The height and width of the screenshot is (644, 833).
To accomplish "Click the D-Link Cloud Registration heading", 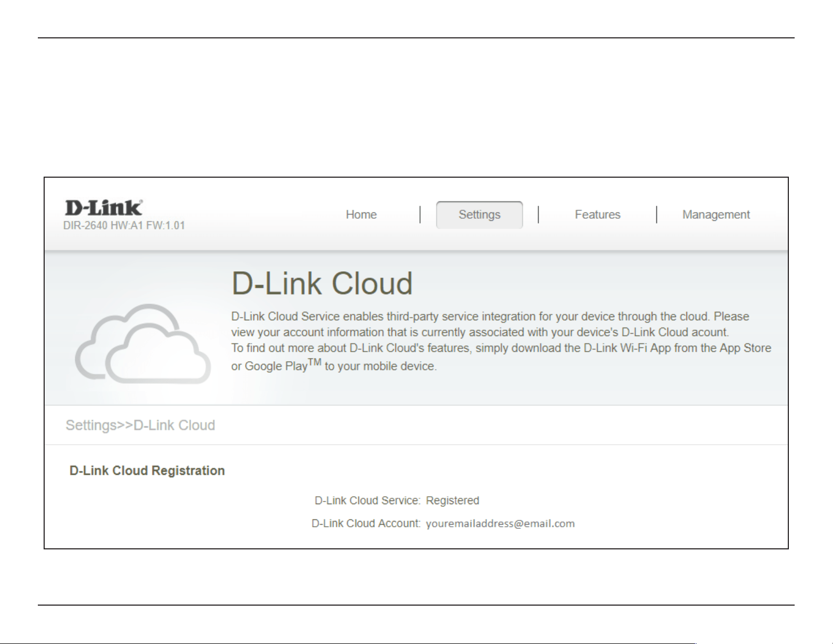I will pyautogui.click(x=147, y=471).
